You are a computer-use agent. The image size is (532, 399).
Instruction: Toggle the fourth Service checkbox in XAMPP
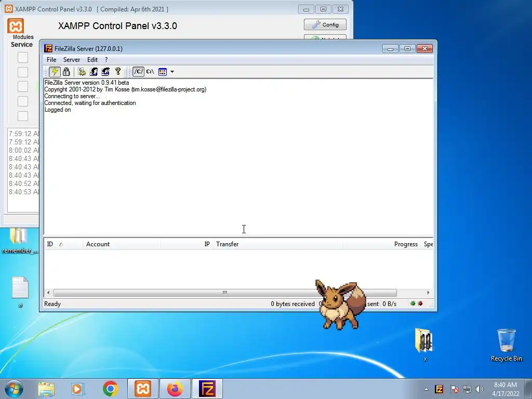click(23, 101)
